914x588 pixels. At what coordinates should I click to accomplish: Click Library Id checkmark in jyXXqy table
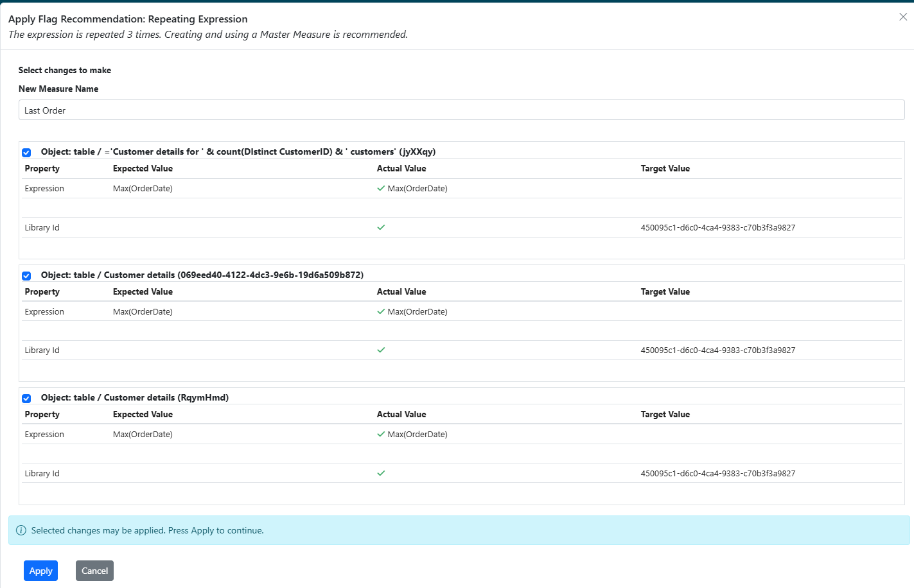pyautogui.click(x=381, y=227)
